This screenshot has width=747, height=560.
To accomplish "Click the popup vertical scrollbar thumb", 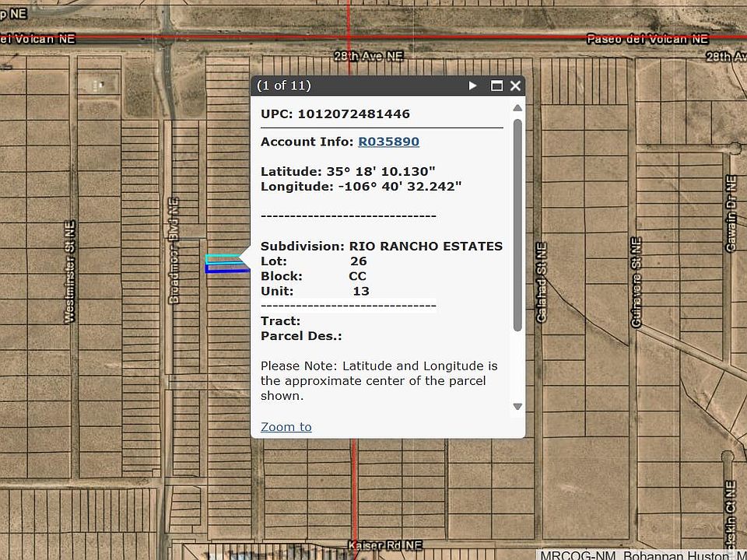I will (x=517, y=226).
